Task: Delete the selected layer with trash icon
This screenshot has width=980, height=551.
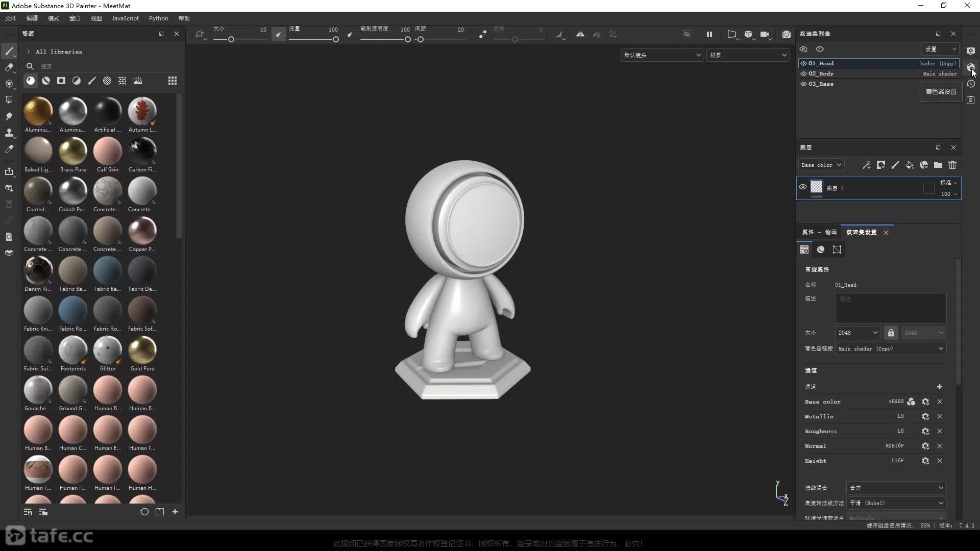Action: [952, 165]
